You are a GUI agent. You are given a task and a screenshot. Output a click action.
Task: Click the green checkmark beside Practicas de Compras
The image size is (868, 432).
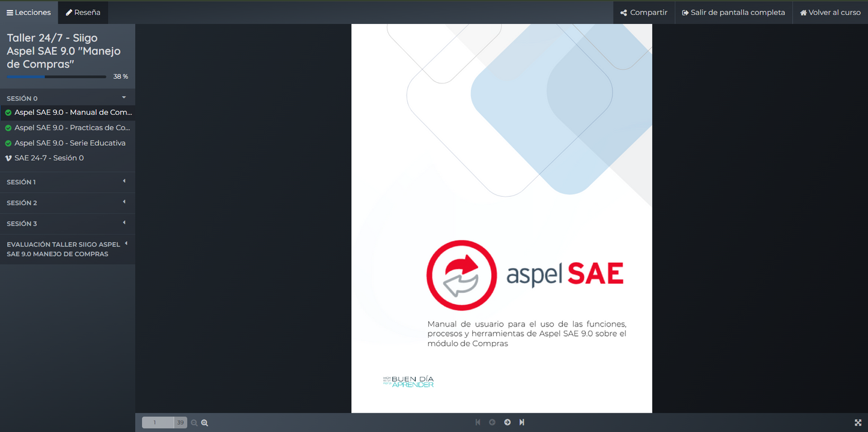click(x=8, y=128)
